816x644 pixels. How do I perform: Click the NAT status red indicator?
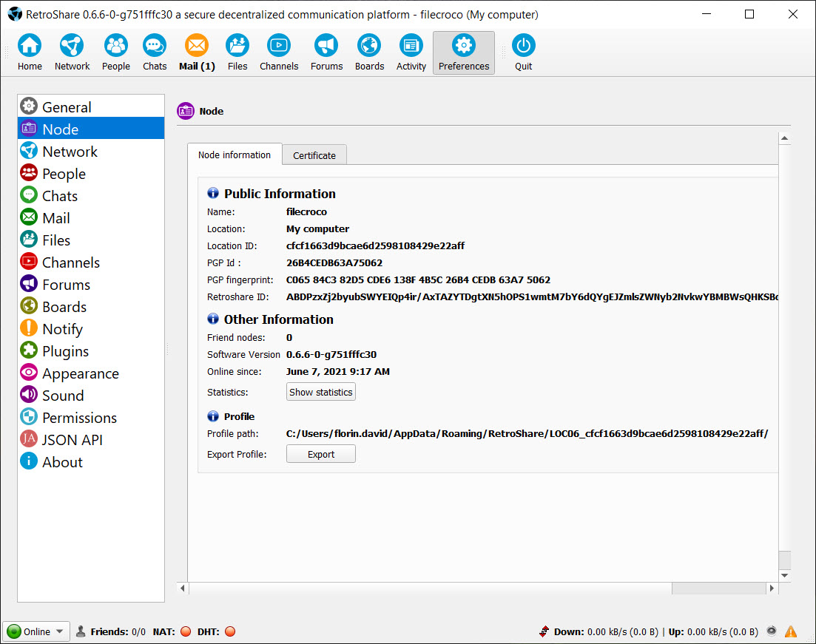pyautogui.click(x=185, y=631)
